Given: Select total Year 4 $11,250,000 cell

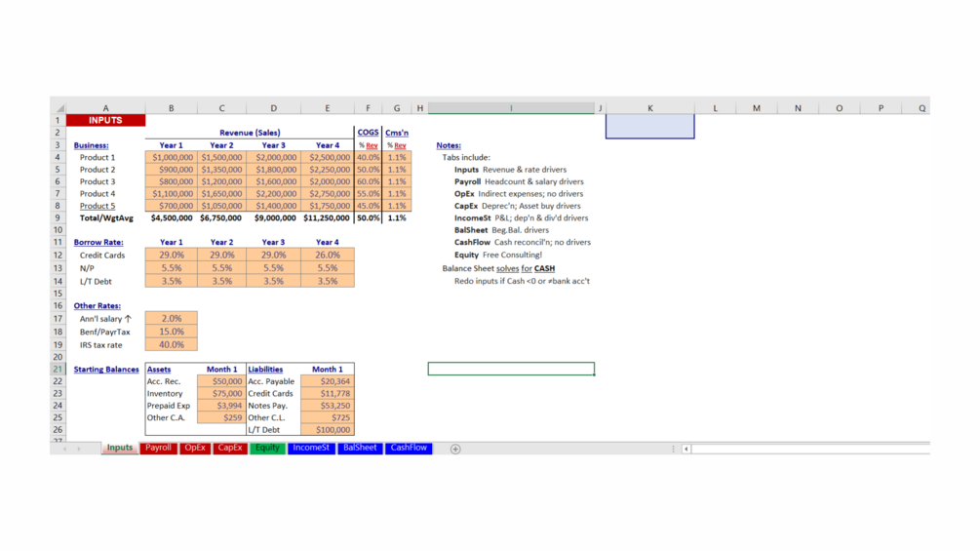Looking at the screenshot, I should point(328,218).
